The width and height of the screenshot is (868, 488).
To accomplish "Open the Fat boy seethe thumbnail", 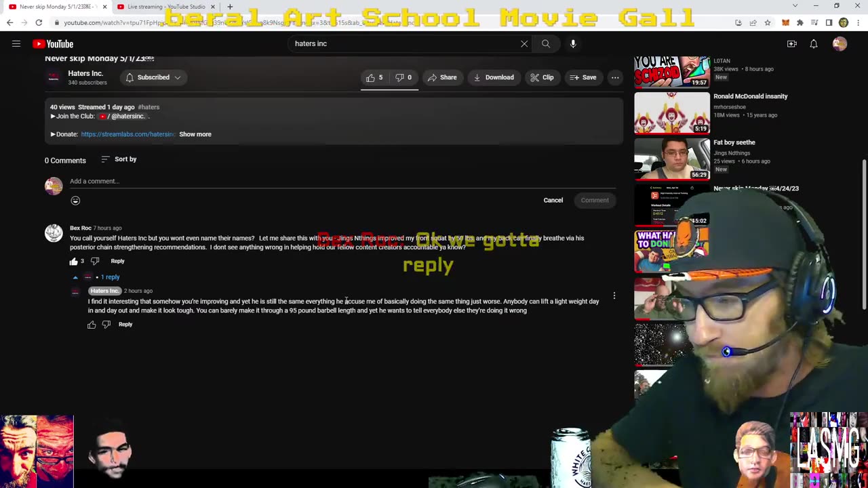I will pyautogui.click(x=672, y=159).
